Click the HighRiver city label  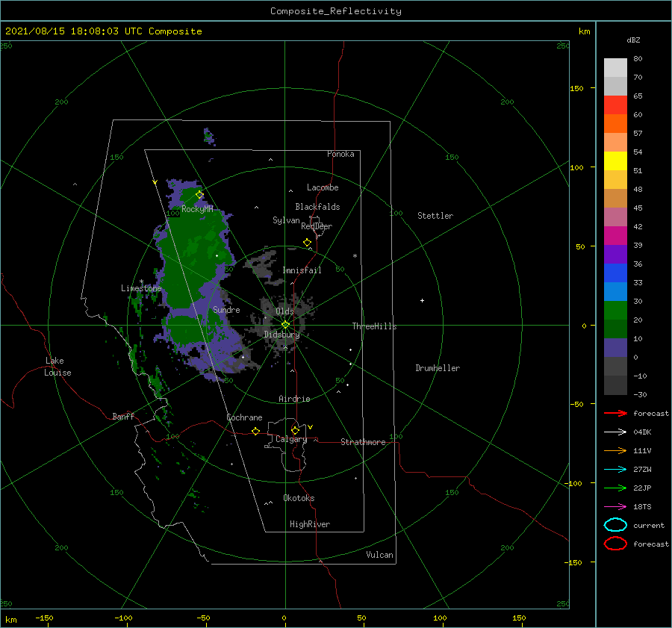coord(310,524)
